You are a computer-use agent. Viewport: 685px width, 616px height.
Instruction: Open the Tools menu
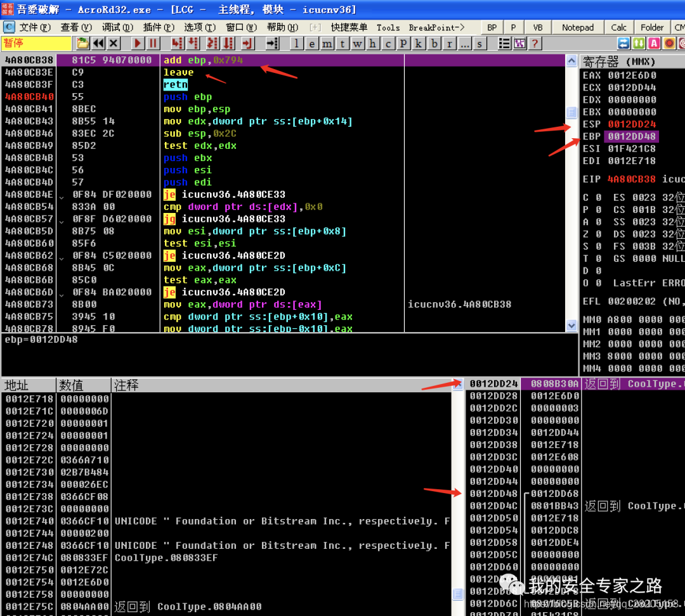pos(388,27)
